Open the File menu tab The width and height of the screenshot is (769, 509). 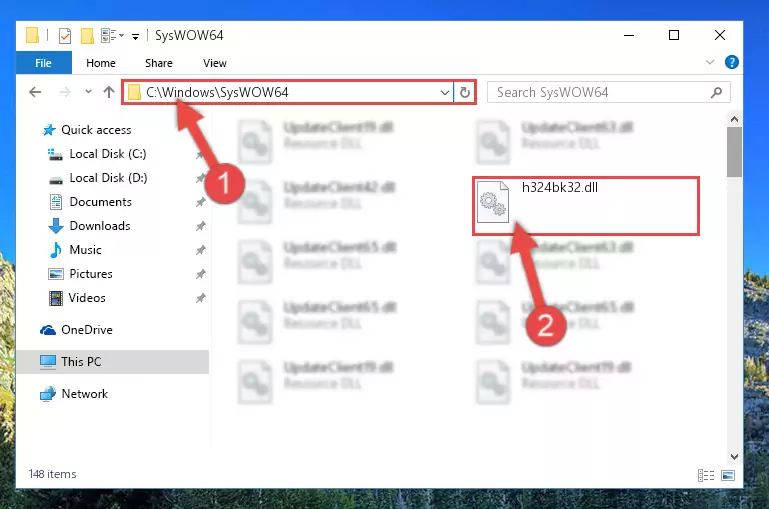(44, 63)
